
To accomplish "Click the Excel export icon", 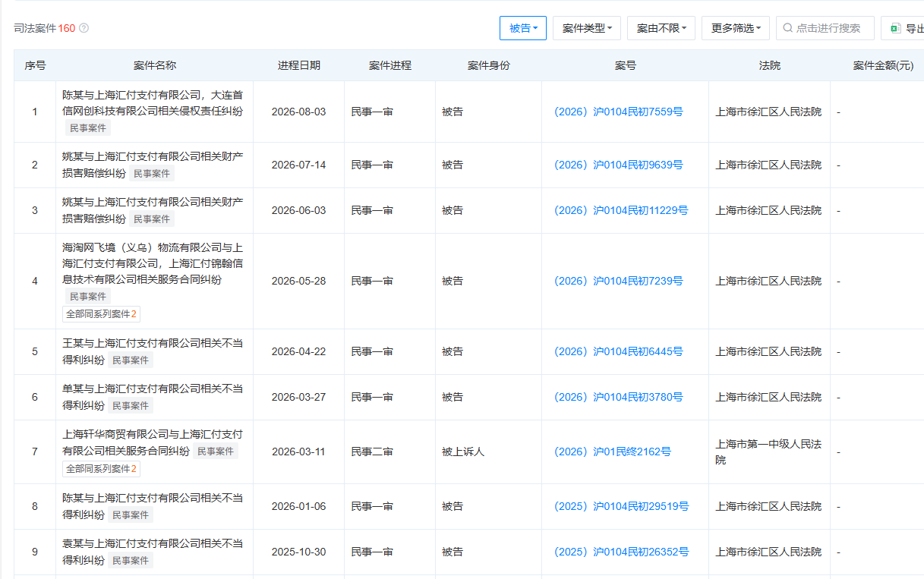I will 895,28.
